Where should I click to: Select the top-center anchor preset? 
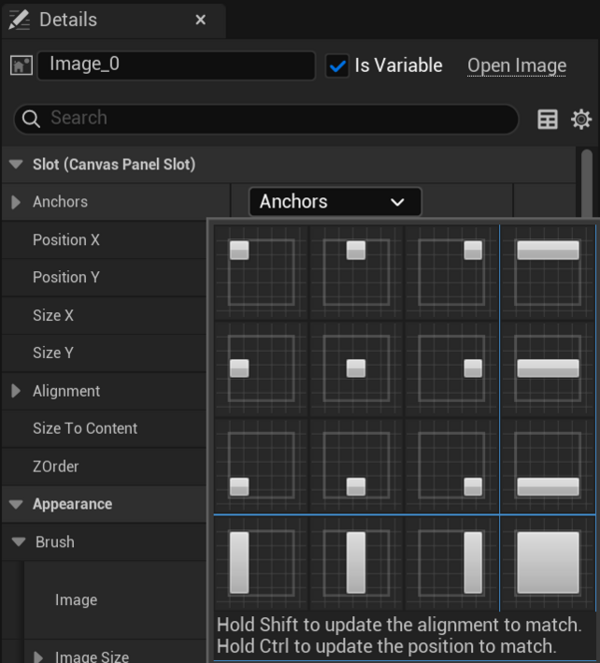356,272
